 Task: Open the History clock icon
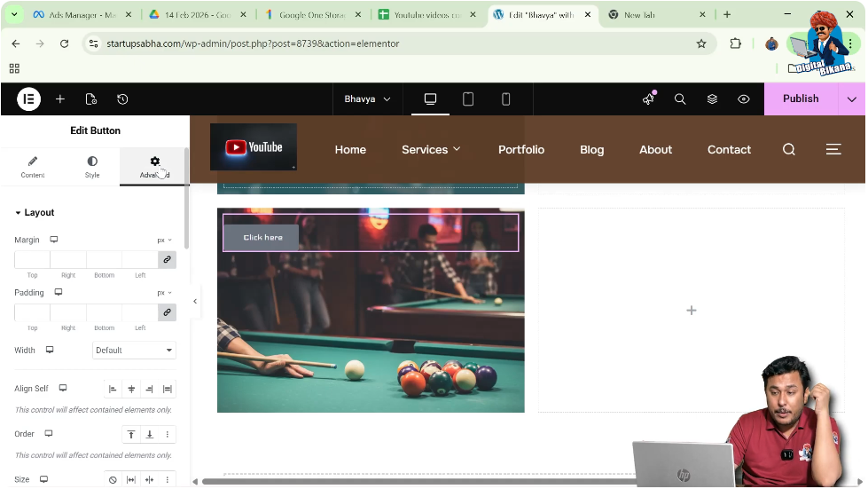click(x=122, y=99)
